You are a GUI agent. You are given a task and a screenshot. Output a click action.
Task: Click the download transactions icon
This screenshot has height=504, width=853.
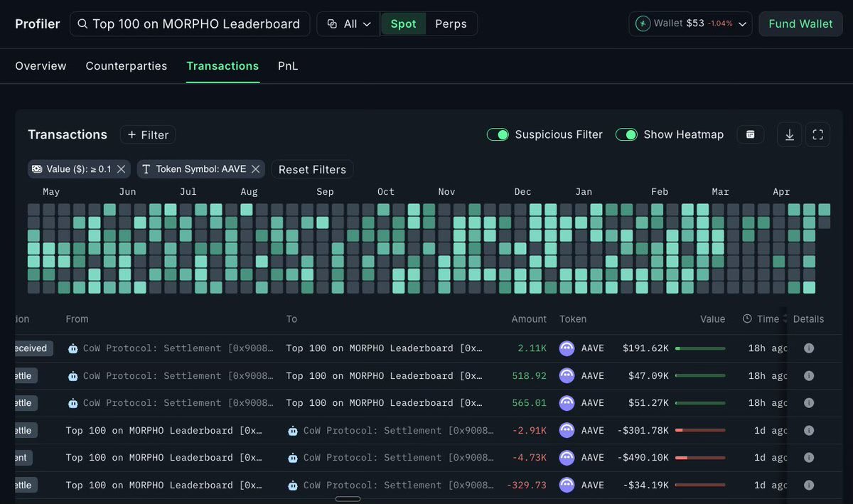click(789, 134)
